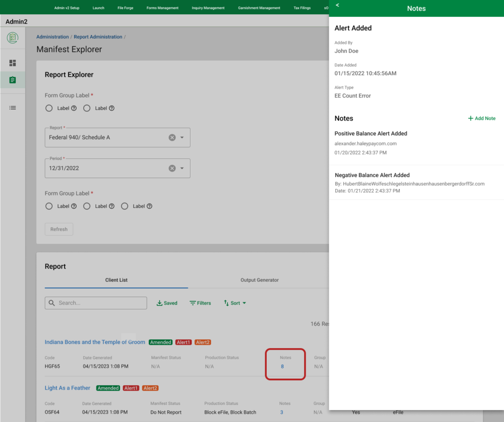Select the clipboard report icon in the sidebar
504x422 pixels.
(12, 80)
